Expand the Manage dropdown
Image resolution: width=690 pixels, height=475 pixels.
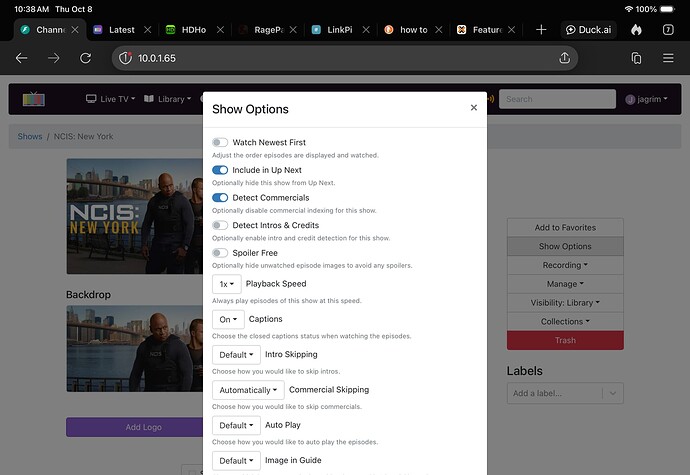pos(565,284)
